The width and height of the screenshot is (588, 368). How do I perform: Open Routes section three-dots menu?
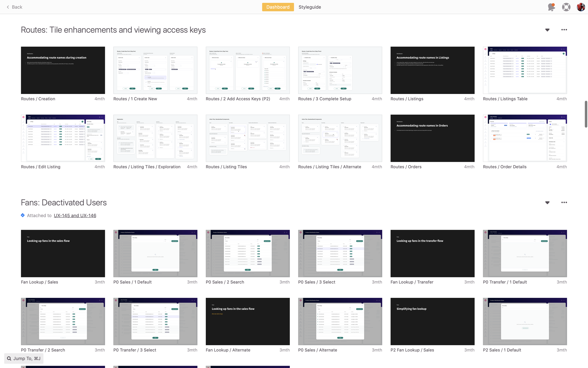[564, 30]
